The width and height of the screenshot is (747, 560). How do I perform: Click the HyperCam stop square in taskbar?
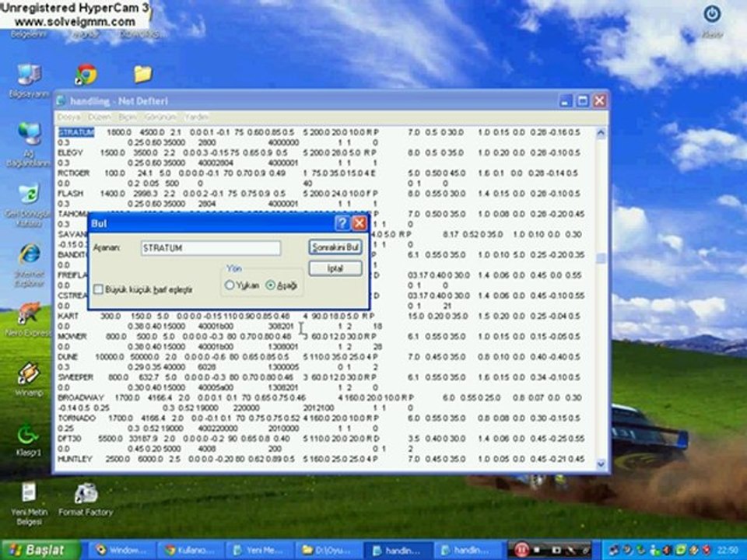538,551
